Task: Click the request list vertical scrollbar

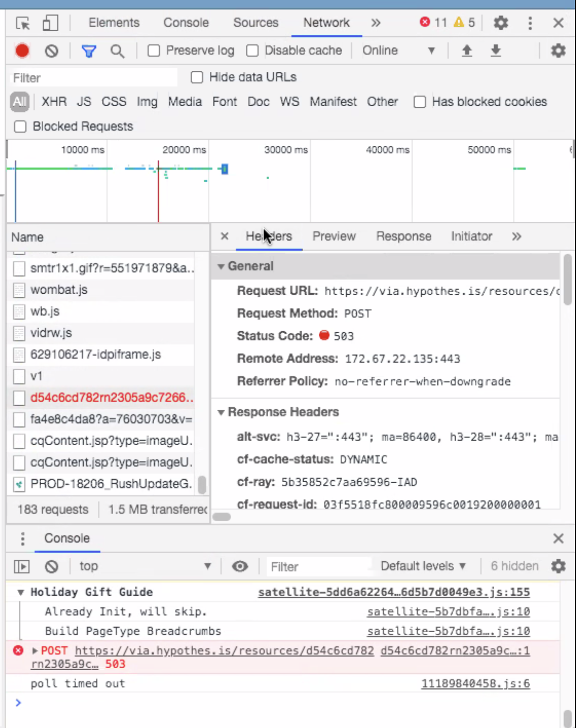Action: click(x=202, y=484)
